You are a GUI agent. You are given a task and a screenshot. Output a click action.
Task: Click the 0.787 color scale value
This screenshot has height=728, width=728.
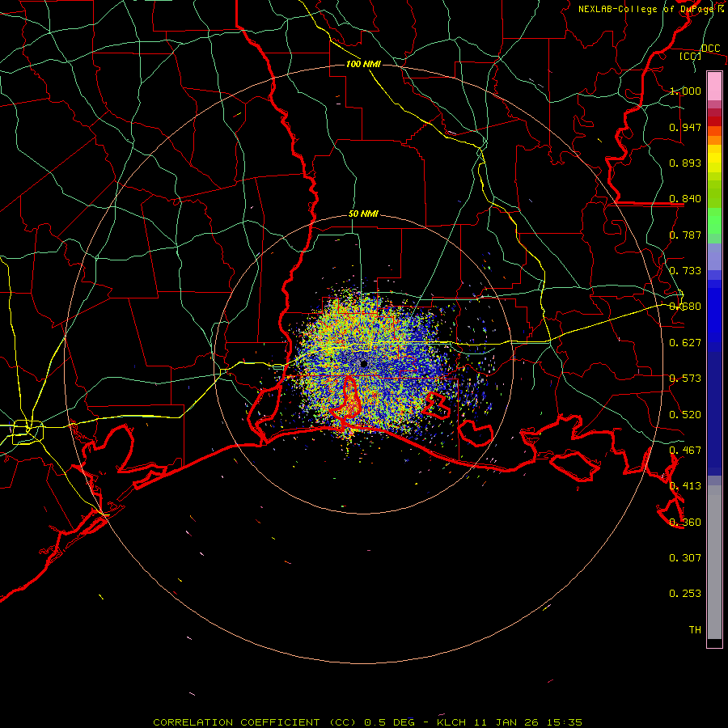click(685, 235)
